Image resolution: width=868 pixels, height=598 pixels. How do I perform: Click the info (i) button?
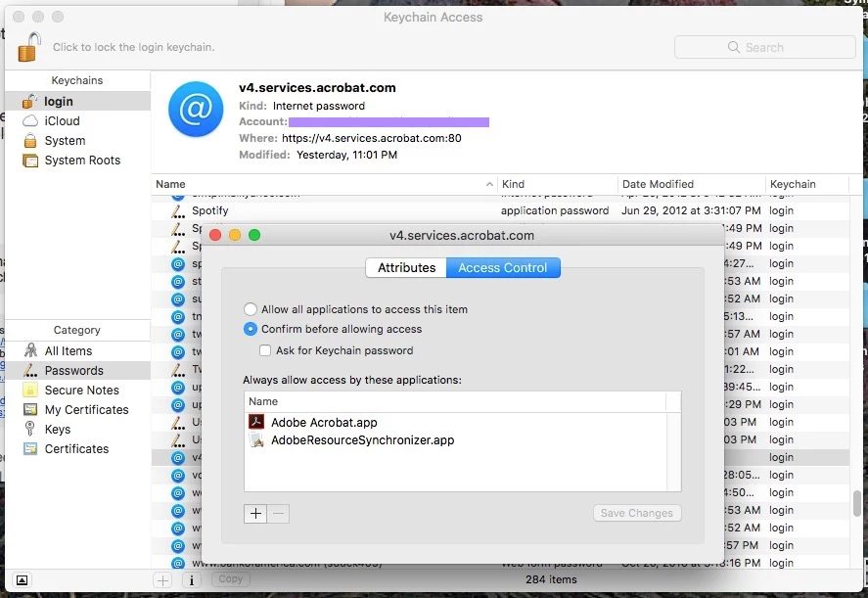tap(192, 579)
